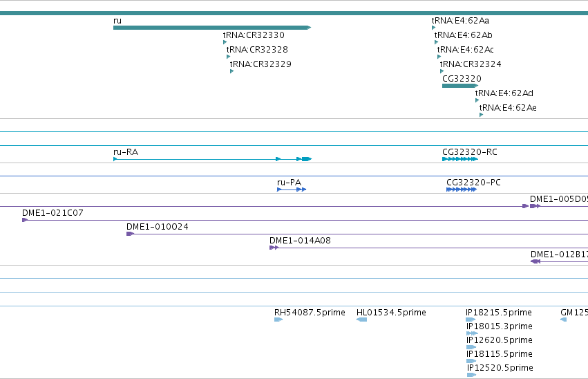The width and height of the screenshot is (588, 379).
Task: Click the DME1-014A08 label
Action: tap(301, 241)
